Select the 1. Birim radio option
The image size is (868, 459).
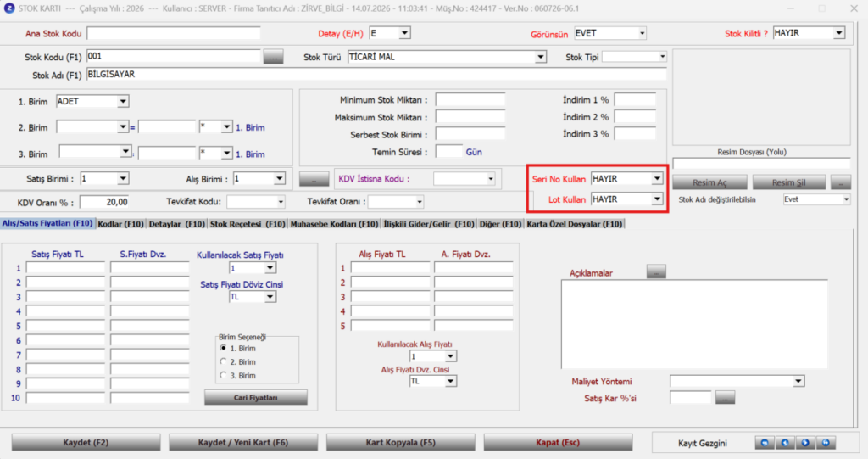[224, 348]
